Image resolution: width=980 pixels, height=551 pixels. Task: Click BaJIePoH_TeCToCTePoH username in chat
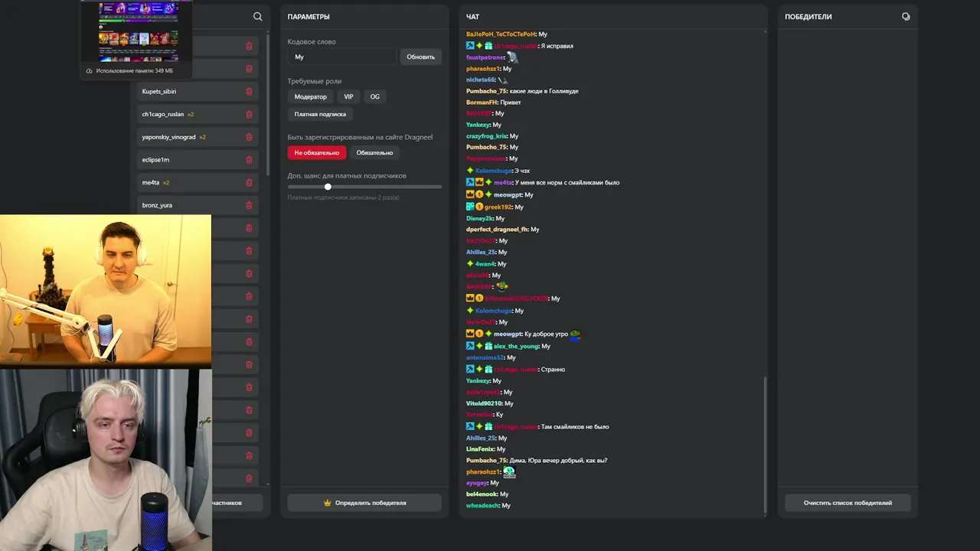click(501, 34)
